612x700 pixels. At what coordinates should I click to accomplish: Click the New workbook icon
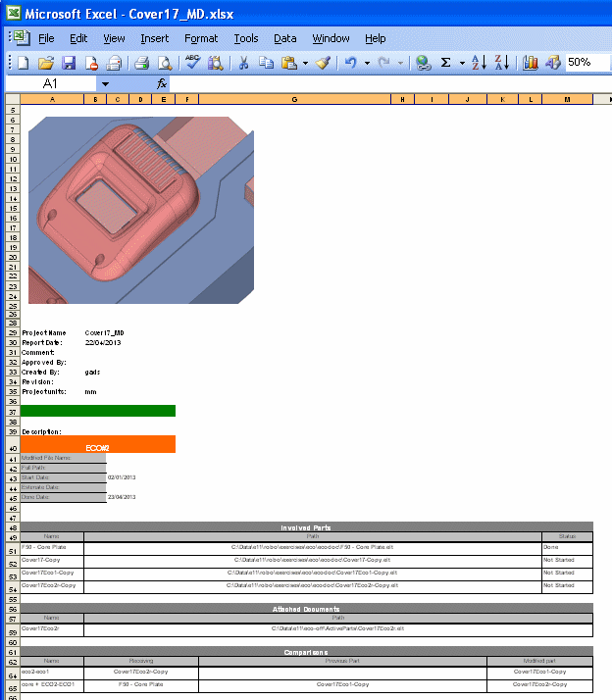click(22, 63)
